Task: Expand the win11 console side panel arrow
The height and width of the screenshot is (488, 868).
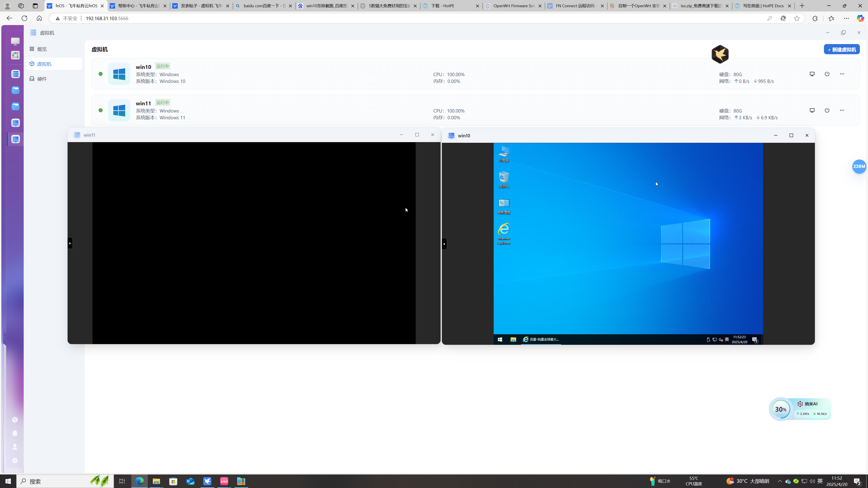Action: [70, 243]
